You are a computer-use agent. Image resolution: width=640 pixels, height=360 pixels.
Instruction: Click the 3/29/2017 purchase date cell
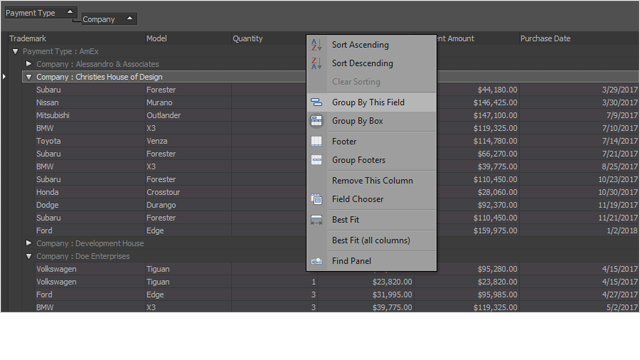(x=579, y=90)
